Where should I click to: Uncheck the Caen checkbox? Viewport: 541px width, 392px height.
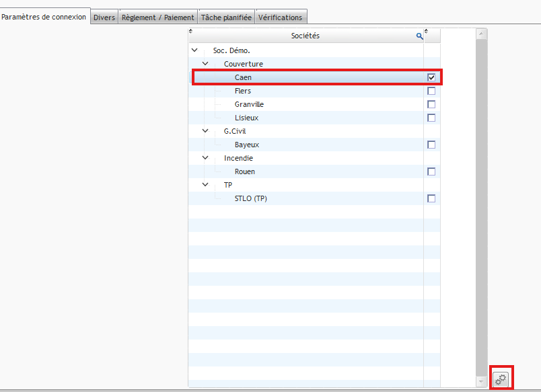(x=431, y=78)
